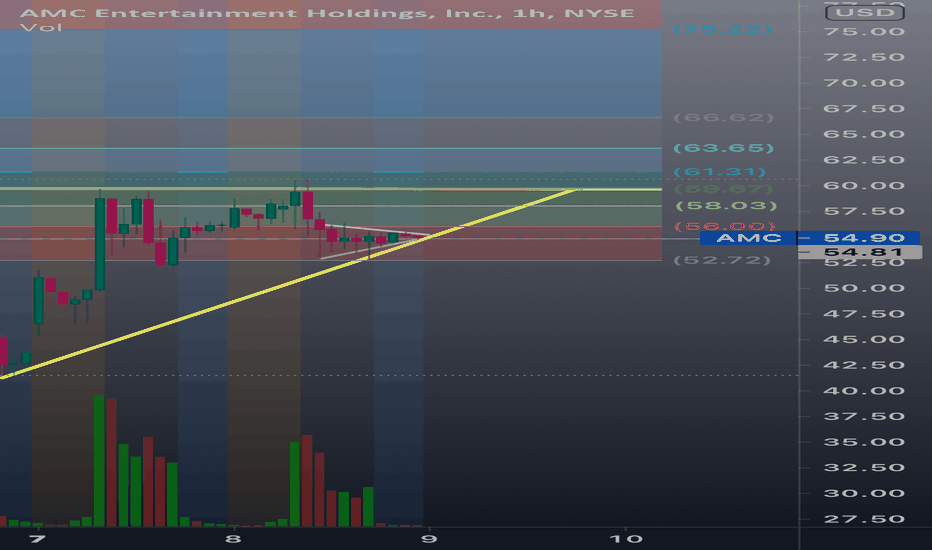The width and height of the screenshot is (932, 550).
Task: Click the USD currency button
Action: click(x=865, y=12)
